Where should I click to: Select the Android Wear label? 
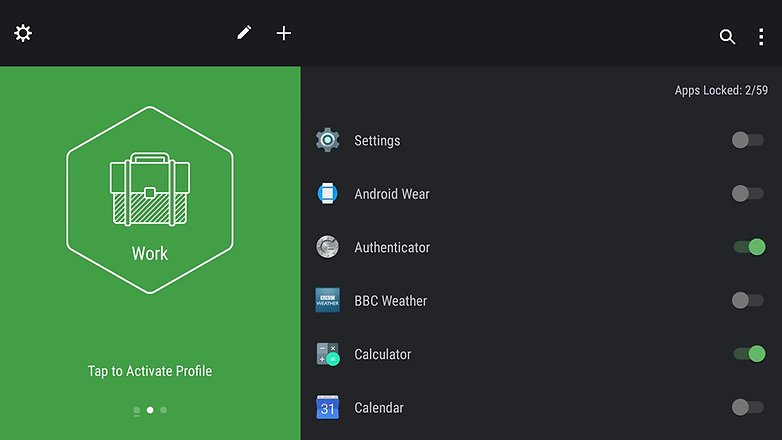tap(392, 194)
